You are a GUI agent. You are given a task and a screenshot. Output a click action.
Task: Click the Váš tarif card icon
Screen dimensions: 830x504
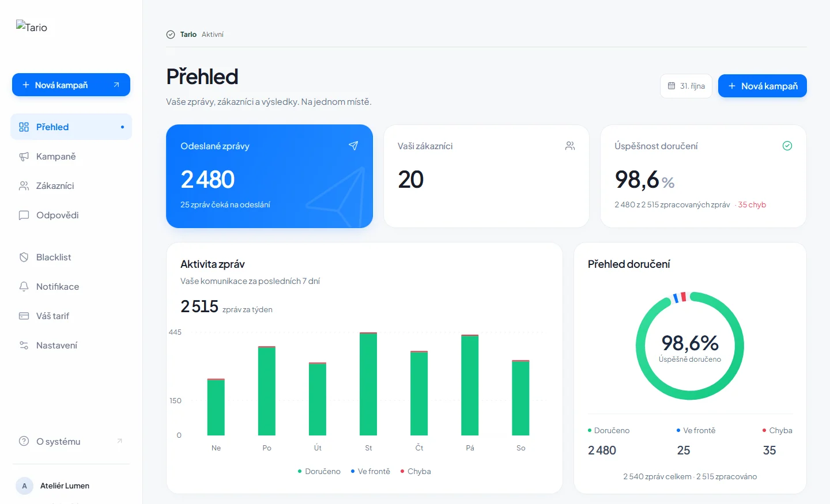tap(24, 316)
